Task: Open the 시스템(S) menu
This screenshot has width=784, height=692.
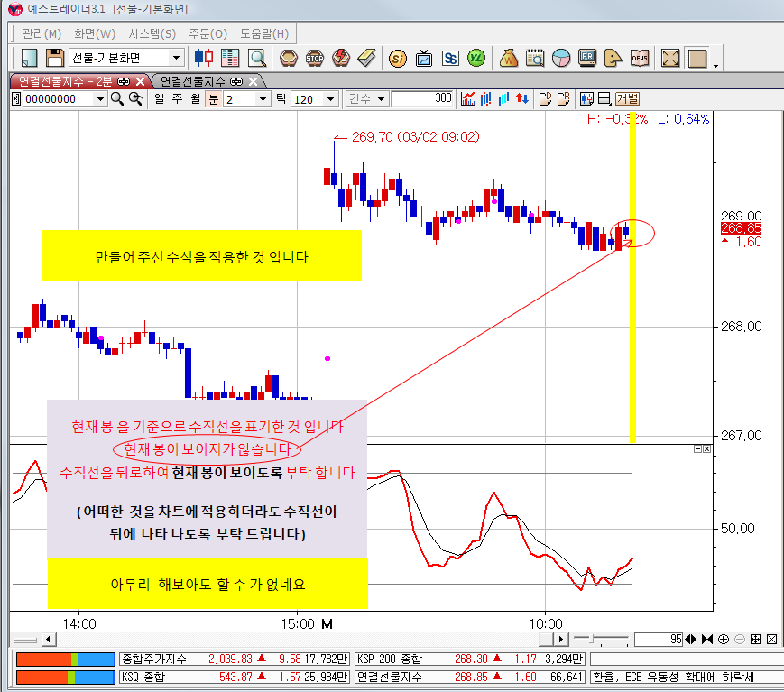Action: 152,33
